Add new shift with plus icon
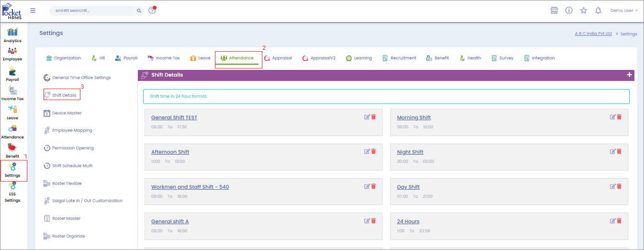 pyautogui.click(x=629, y=75)
